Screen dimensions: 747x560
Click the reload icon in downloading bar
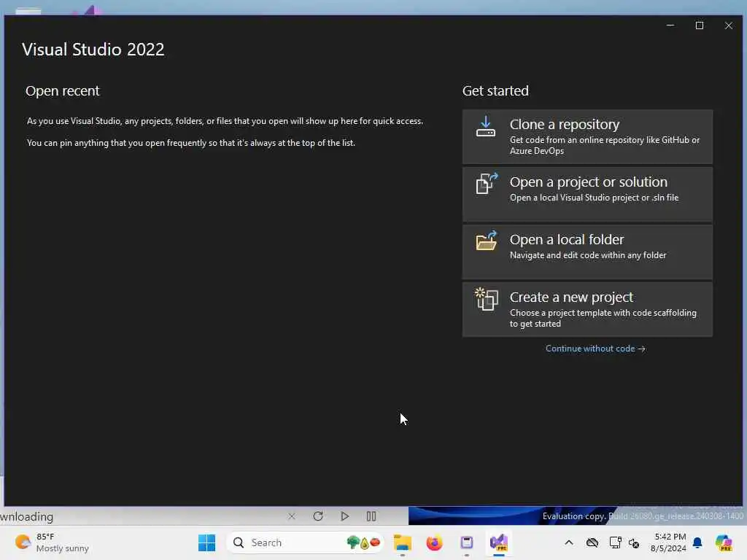[318, 516]
